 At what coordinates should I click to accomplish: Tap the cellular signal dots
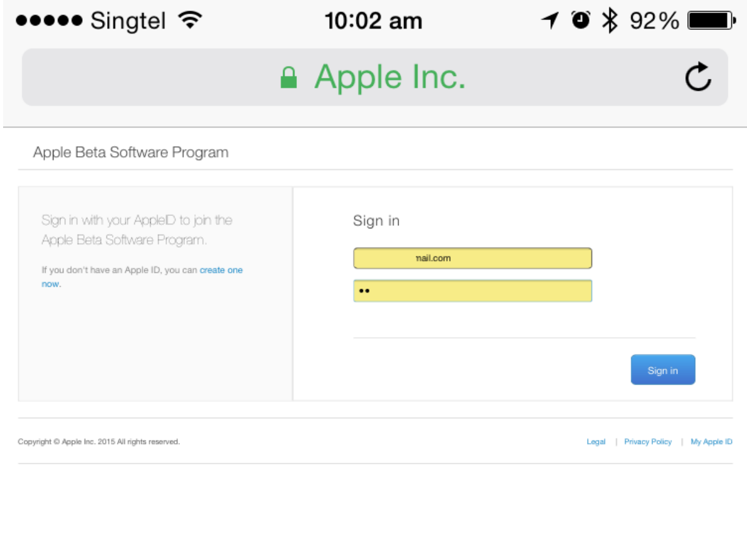(49, 21)
